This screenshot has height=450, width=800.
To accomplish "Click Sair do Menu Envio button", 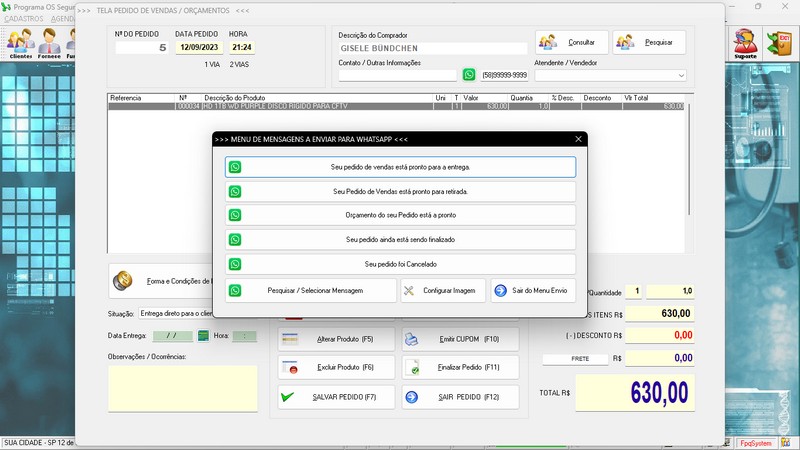I will point(531,290).
